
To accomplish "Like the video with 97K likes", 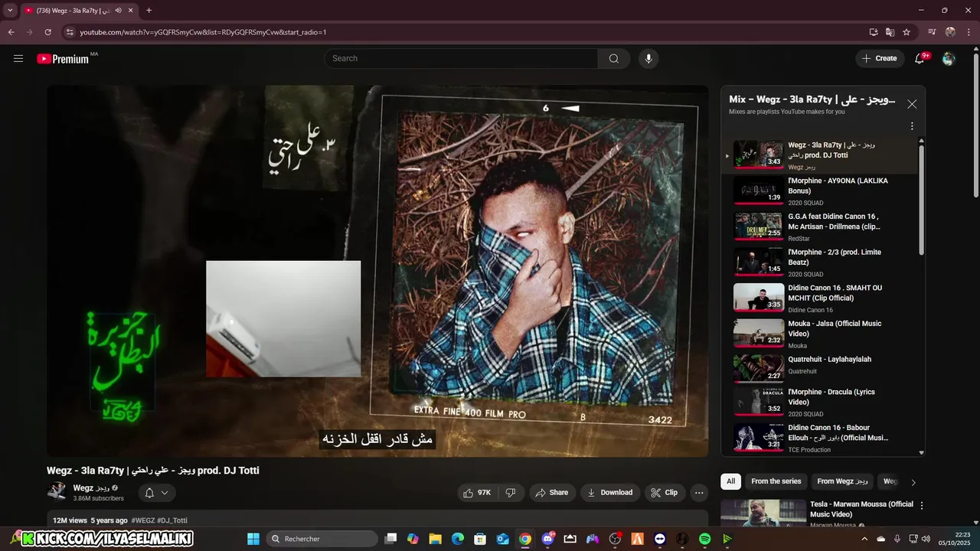I will click(476, 493).
